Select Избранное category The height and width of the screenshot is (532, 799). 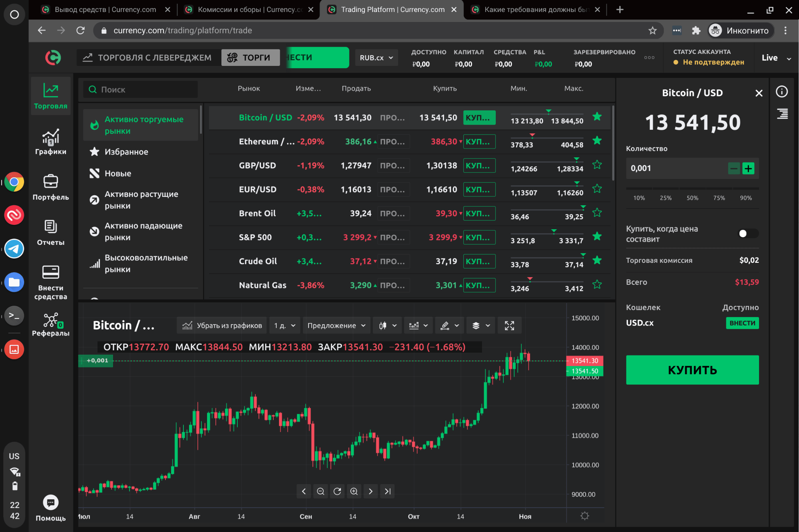pyautogui.click(x=141, y=152)
